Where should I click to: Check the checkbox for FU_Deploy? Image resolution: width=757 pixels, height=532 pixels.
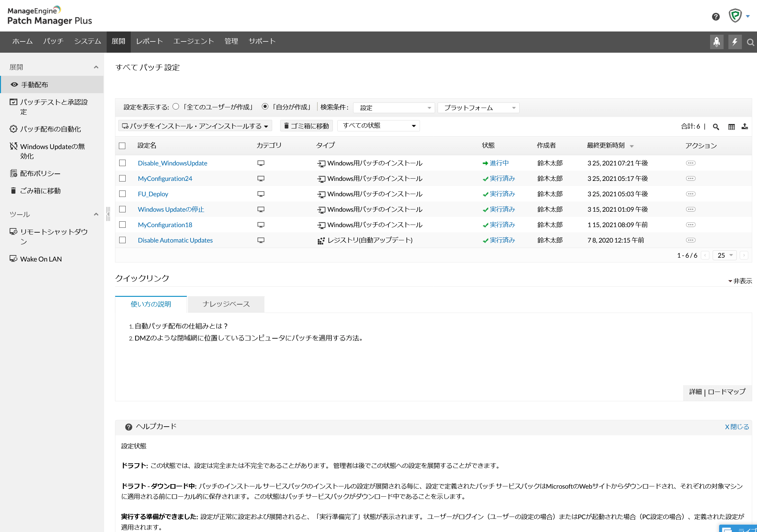click(122, 194)
